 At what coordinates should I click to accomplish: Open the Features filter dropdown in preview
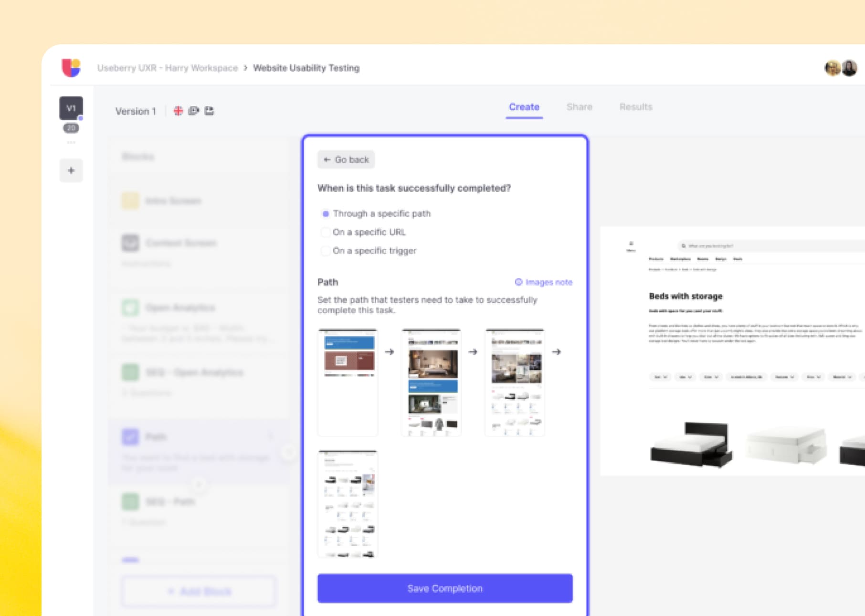click(785, 377)
